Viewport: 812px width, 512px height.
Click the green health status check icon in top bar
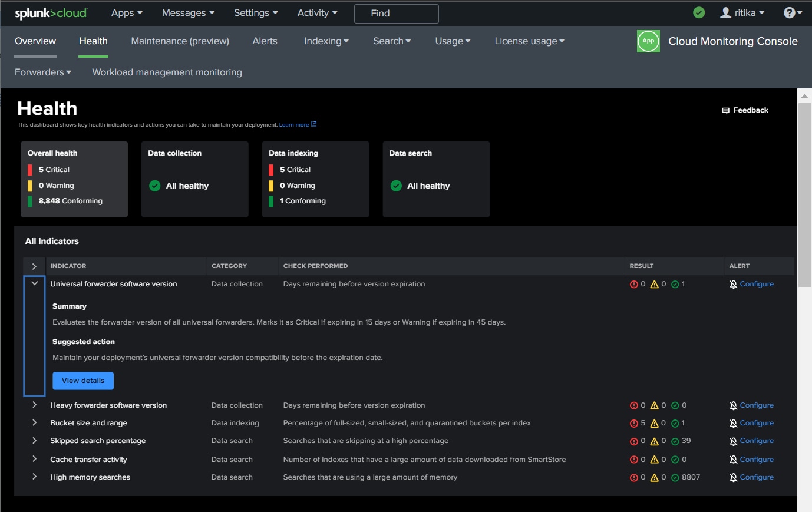coord(699,13)
